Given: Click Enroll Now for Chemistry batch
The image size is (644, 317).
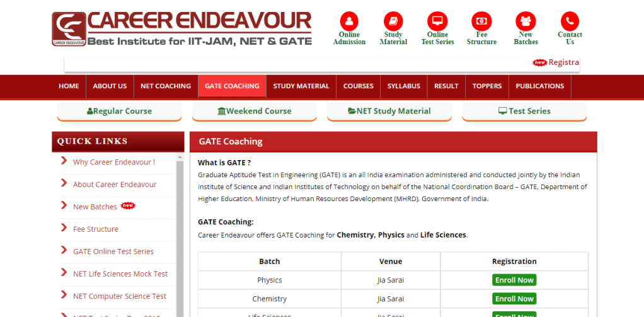Looking at the screenshot, I should pos(514,299).
